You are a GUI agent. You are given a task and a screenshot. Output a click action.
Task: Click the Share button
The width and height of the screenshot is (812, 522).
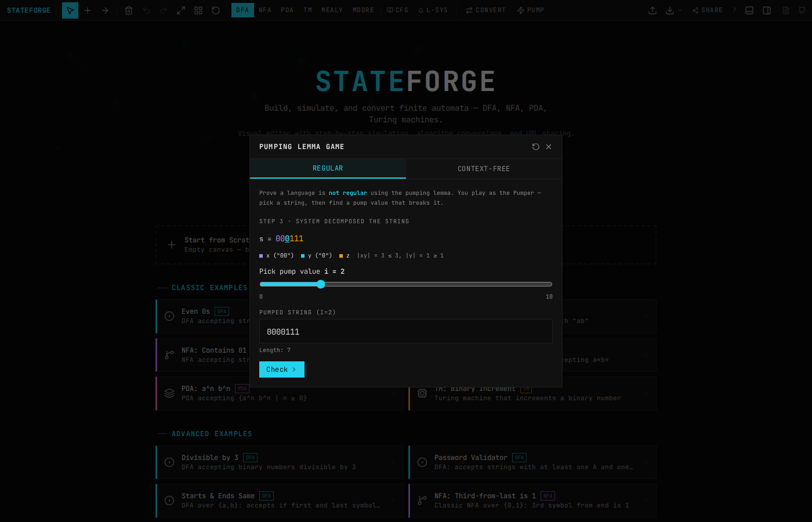(707, 10)
